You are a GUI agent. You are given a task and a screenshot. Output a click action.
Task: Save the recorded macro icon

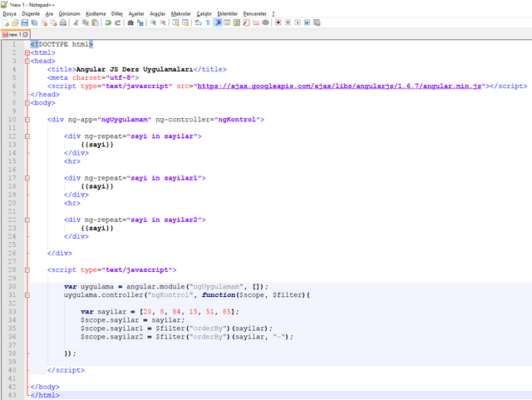[317, 22]
